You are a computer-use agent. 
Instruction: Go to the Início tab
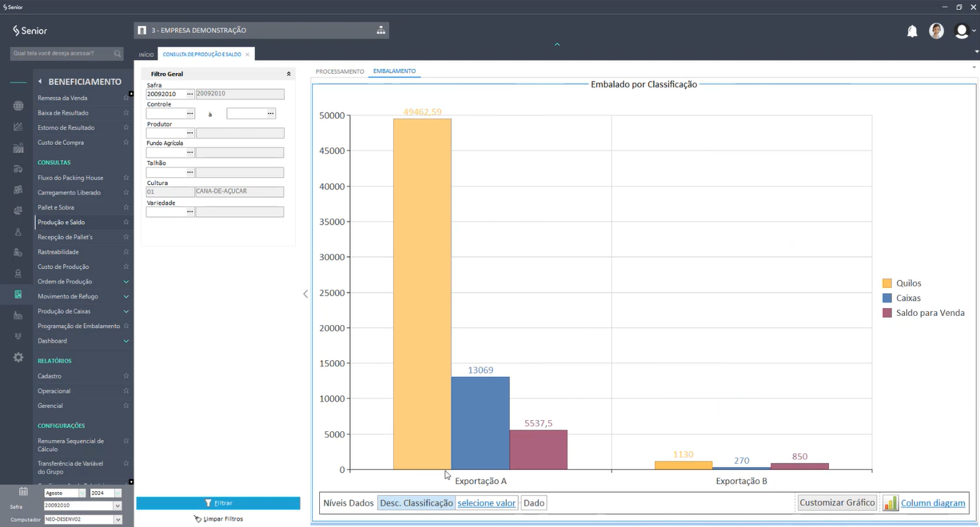click(146, 54)
